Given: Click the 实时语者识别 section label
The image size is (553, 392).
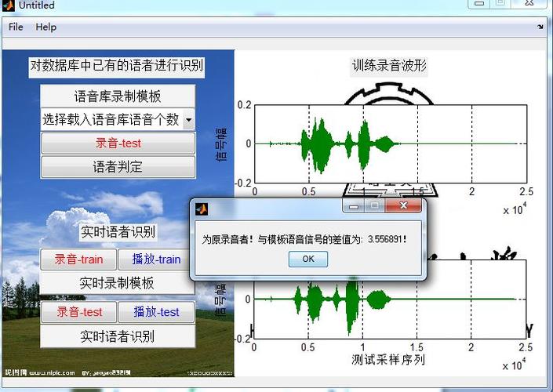Looking at the screenshot, I should [x=118, y=232].
